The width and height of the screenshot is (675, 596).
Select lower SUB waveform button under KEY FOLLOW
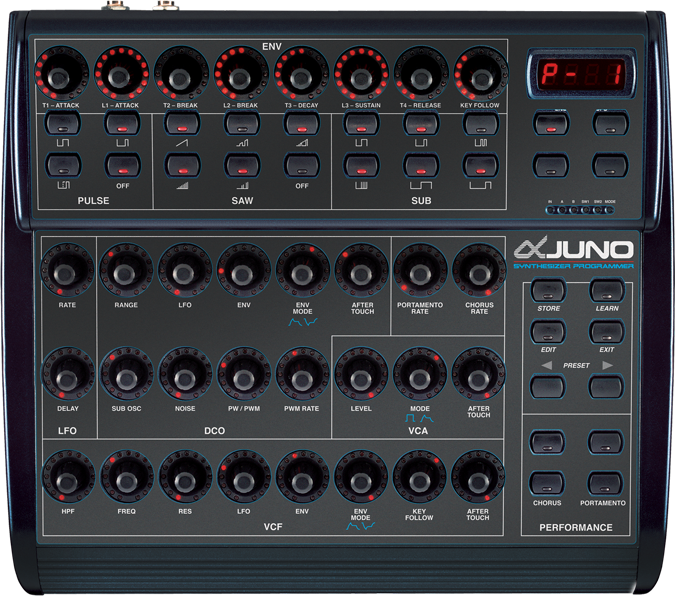coord(481,165)
